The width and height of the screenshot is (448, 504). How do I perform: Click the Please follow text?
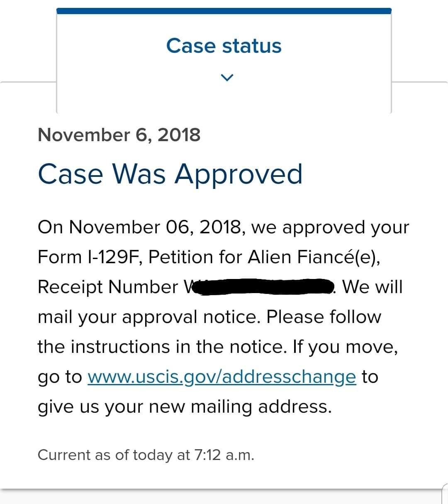pos(324,317)
